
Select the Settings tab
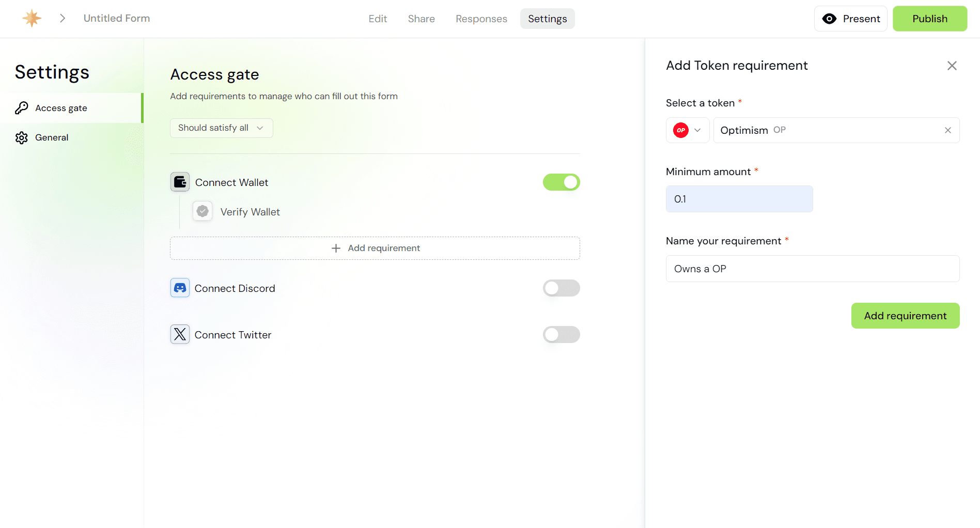pyautogui.click(x=548, y=19)
